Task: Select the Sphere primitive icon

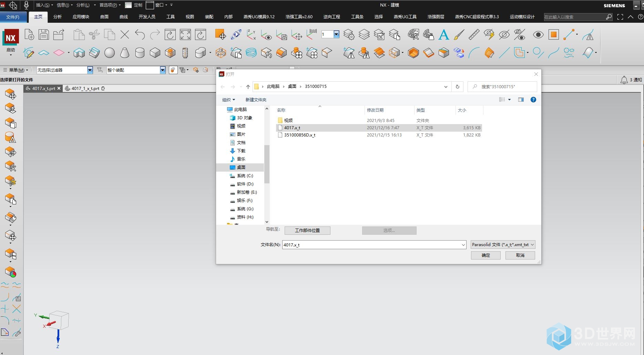Action: [x=110, y=53]
